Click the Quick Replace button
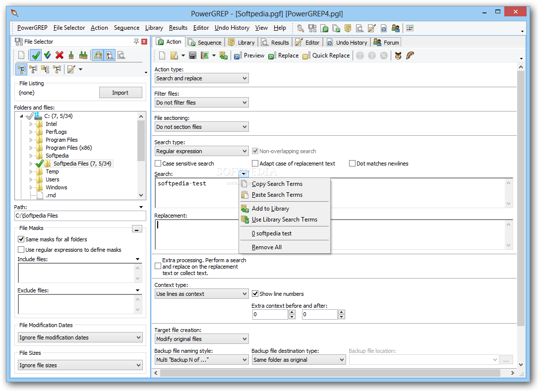 pos(326,56)
